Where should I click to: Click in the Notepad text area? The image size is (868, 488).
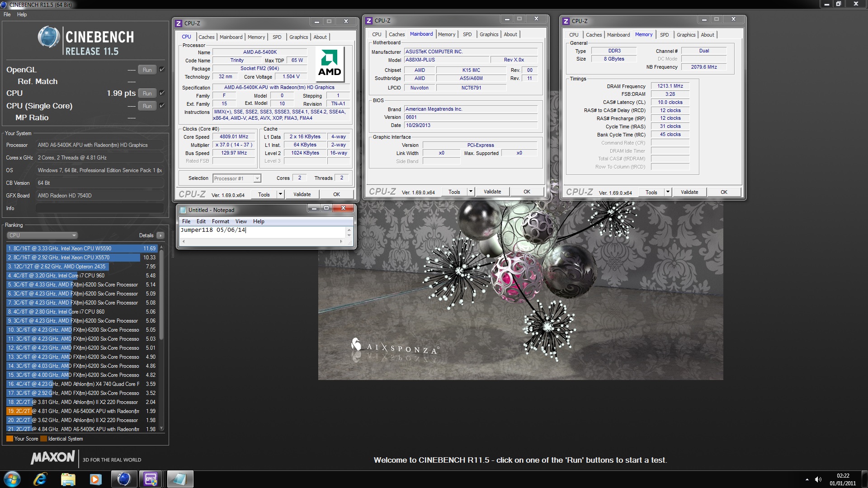(x=262, y=232)
